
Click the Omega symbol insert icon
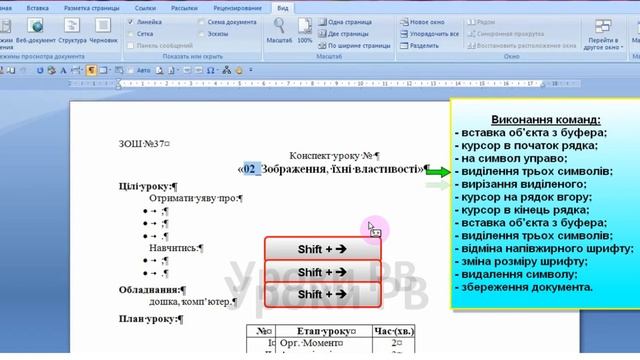tap(210, 70)
